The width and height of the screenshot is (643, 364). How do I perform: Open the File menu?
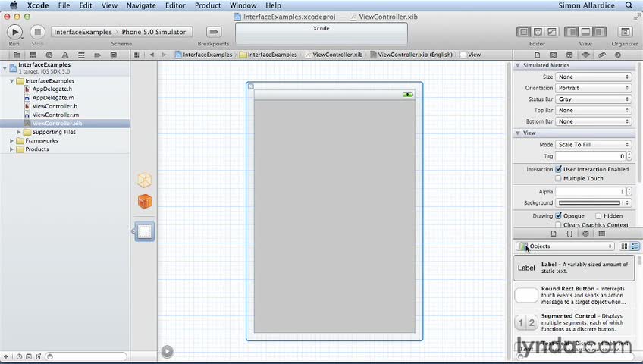(64, 5)
